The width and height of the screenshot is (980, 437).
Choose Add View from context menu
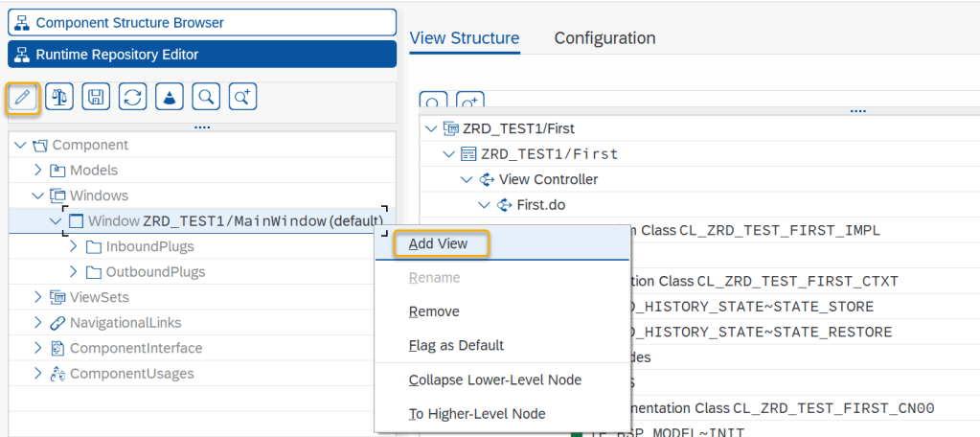[x=439, y=243]
